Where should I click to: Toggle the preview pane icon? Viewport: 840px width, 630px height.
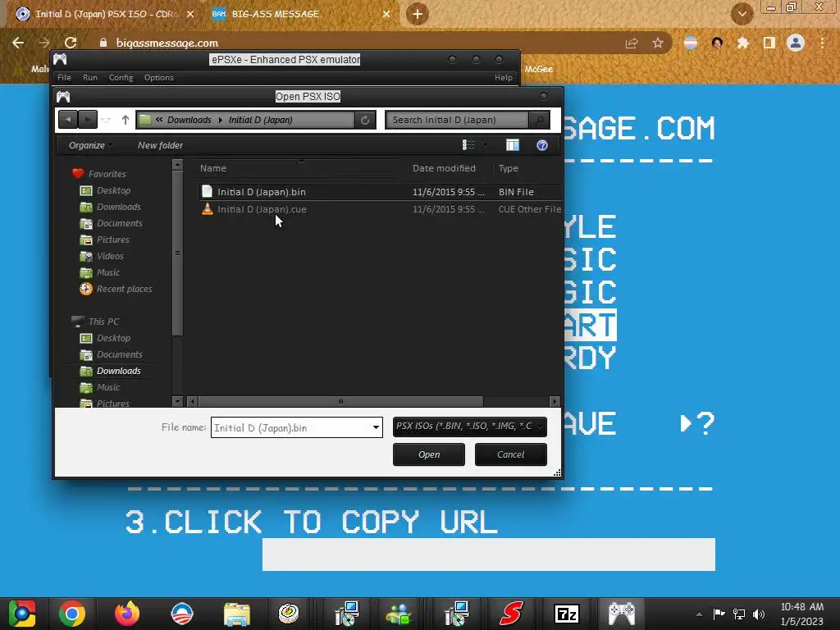513,145
